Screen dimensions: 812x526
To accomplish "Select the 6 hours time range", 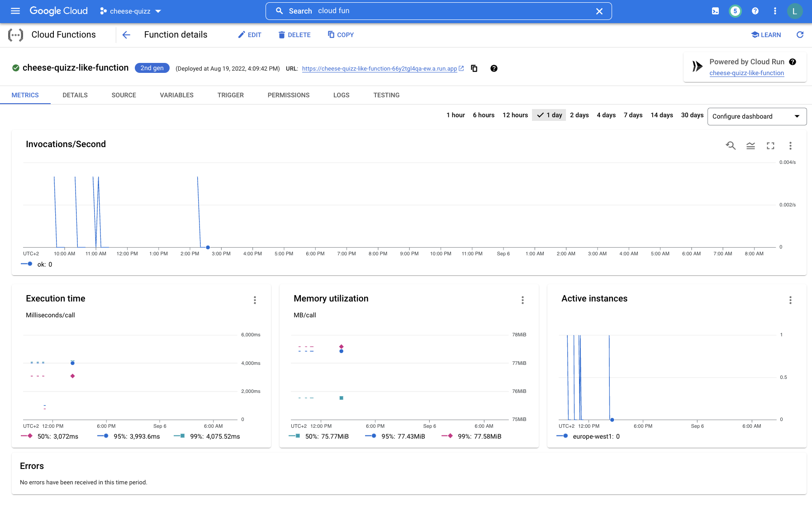I will coord(484,115).
